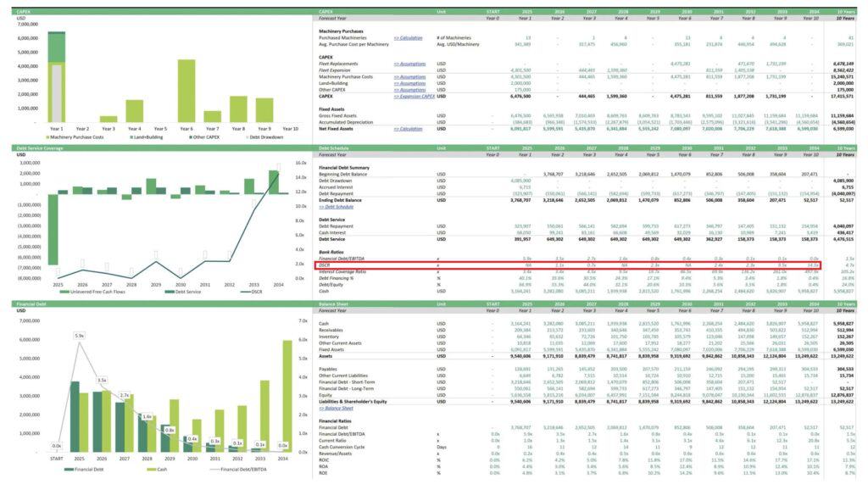Select the Debt/Equity row label
Viewport: 868px width, 490px height.
click(x=330, y=285)
